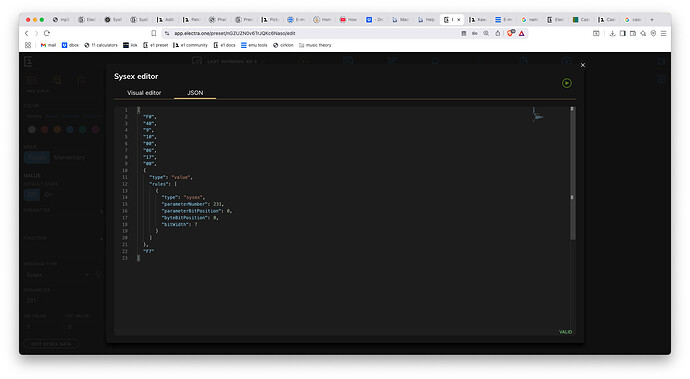Screen dimensions: 690x379
Task: Open the mail bookmark
Action: coord(48,45)
